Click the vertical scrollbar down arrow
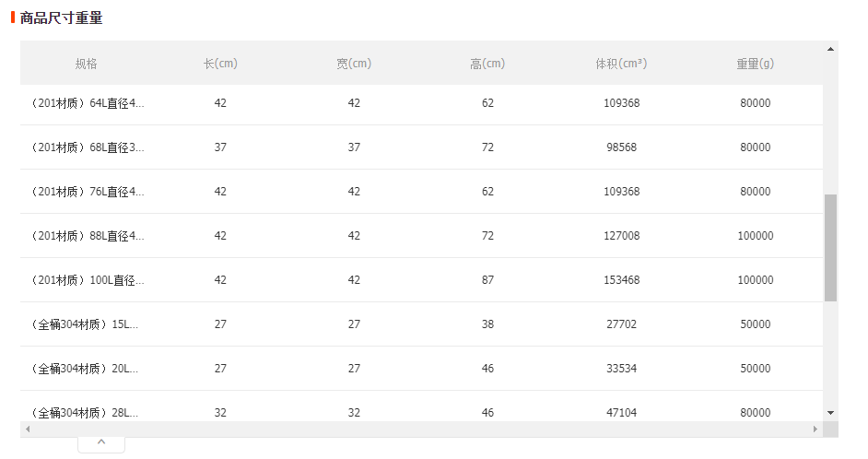This screenshot has height=459, width=868. coord(830,413)
